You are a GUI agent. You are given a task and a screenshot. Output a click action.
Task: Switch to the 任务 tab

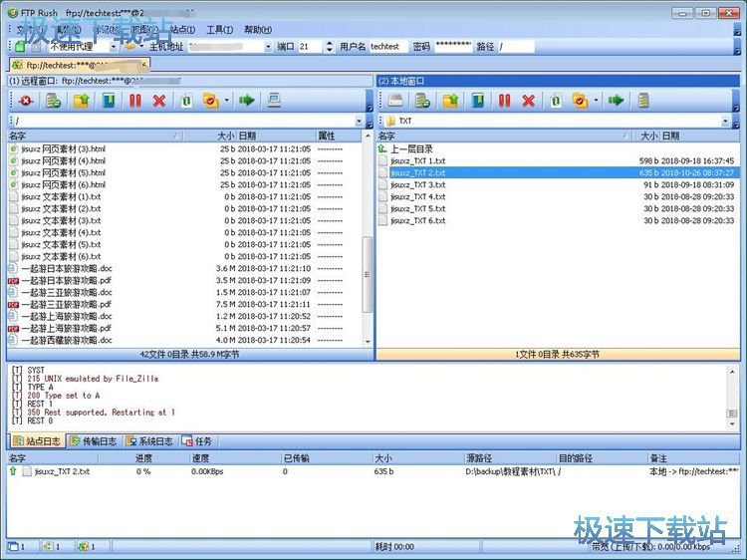point(197,441)
